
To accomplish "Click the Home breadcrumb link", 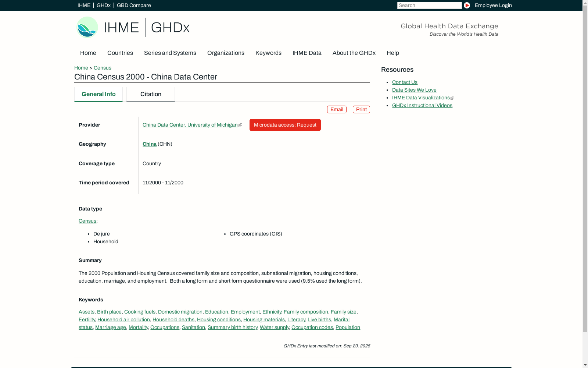I will click(81, 68).
